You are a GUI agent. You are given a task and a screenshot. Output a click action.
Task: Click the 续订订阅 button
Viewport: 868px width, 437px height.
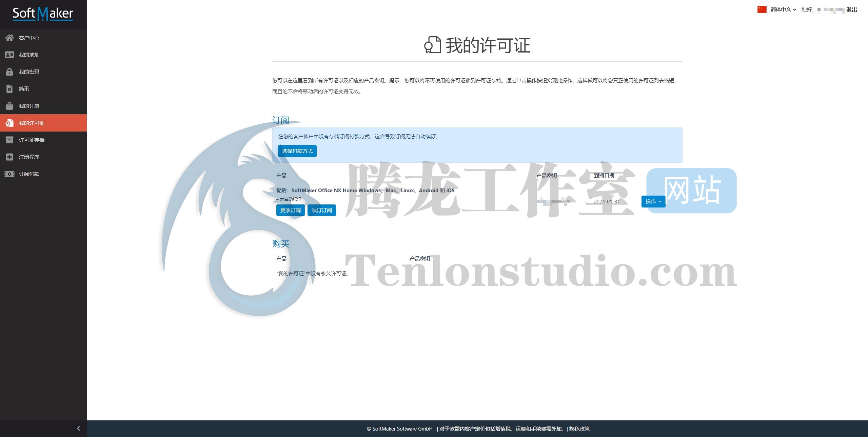click(322, 210)
